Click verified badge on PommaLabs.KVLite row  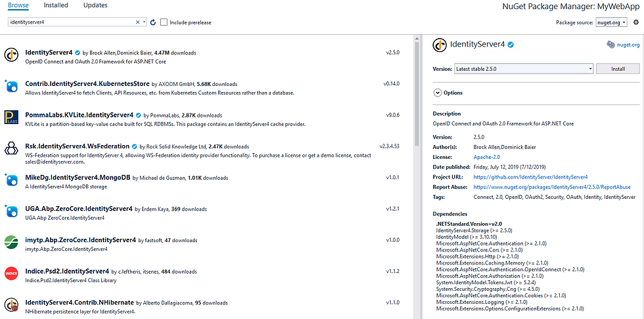(139, 116)
